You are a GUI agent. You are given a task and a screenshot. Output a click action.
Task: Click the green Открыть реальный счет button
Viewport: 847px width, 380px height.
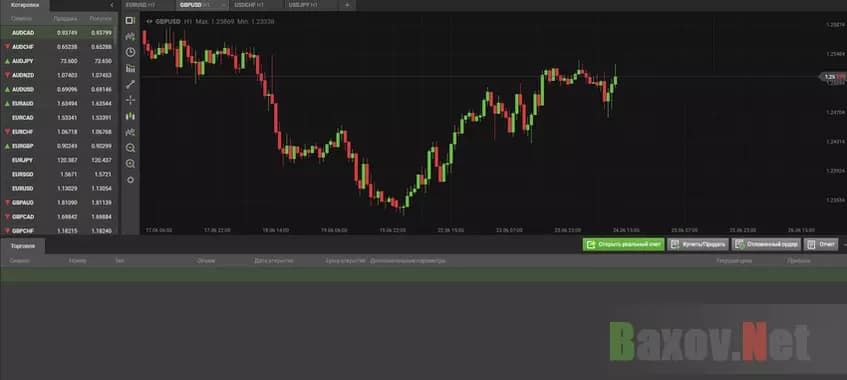coord(623,244)
